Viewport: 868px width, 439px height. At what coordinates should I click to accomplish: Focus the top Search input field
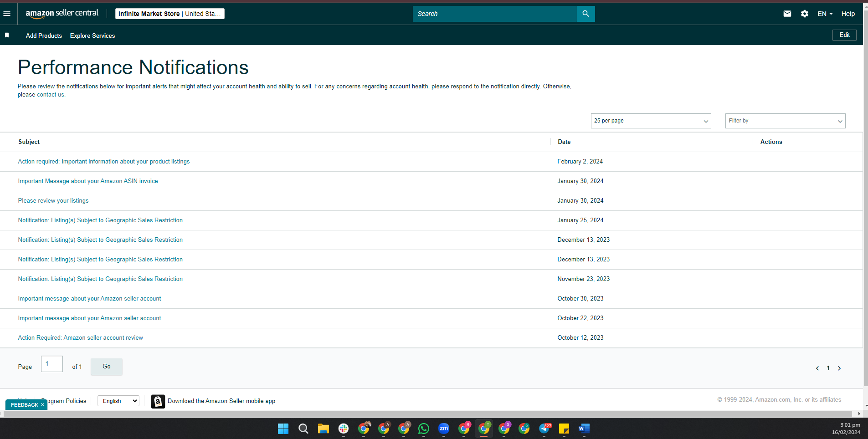(495, 14)
